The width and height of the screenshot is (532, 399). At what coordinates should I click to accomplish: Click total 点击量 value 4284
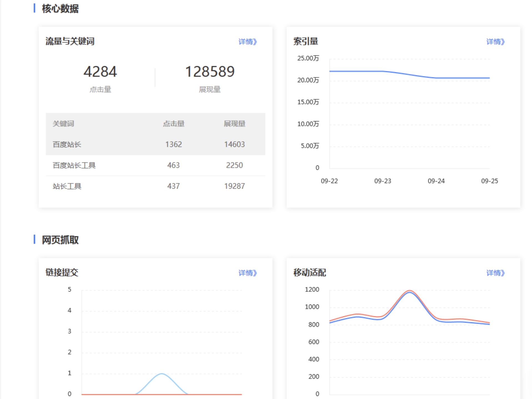pyautogui.click(x=100, y=72)
